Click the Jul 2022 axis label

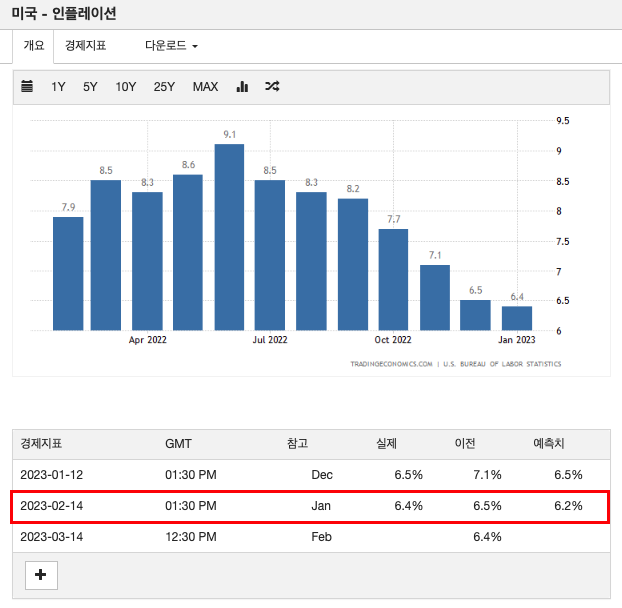click(x=270, y=340)
